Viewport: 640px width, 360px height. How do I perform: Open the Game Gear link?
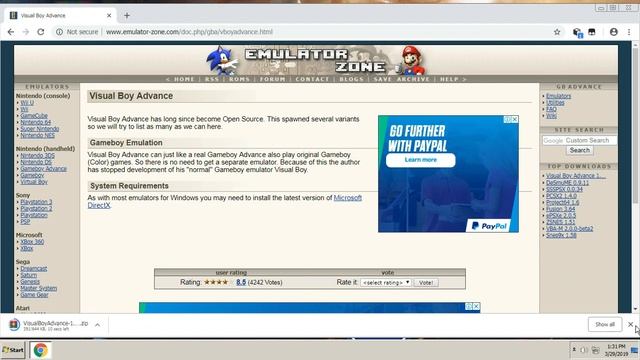coord(34,295)
